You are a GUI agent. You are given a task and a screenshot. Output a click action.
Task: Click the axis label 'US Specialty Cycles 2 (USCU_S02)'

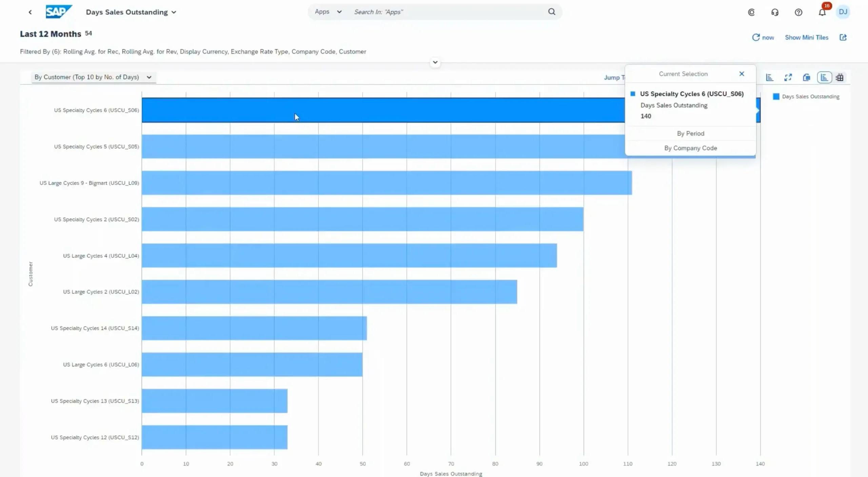(x=97, y=219)
